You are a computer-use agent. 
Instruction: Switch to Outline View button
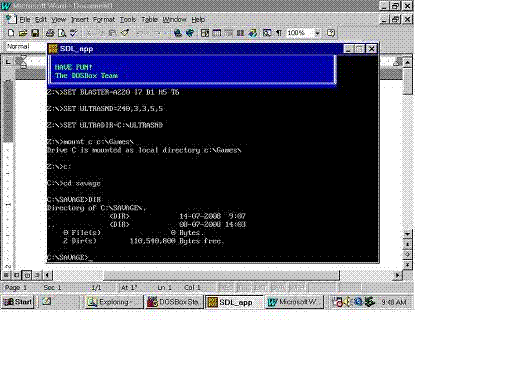pyautogui.click(x=37, y=275)
